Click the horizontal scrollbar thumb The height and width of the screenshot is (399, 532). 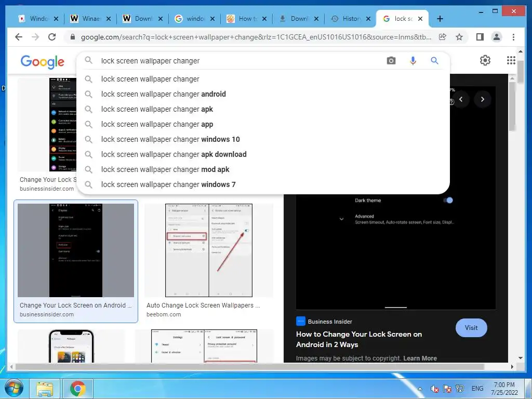pyautogui.click(x=250, y=367)
